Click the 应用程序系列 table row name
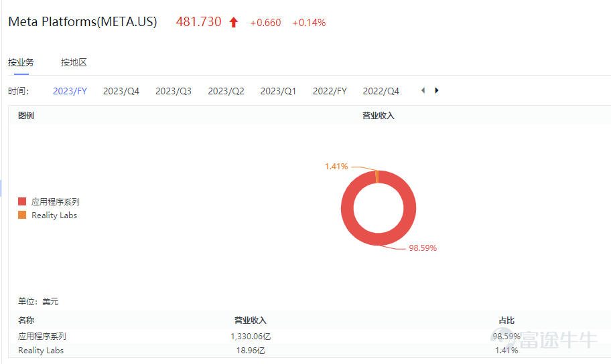 click(42, 336)
